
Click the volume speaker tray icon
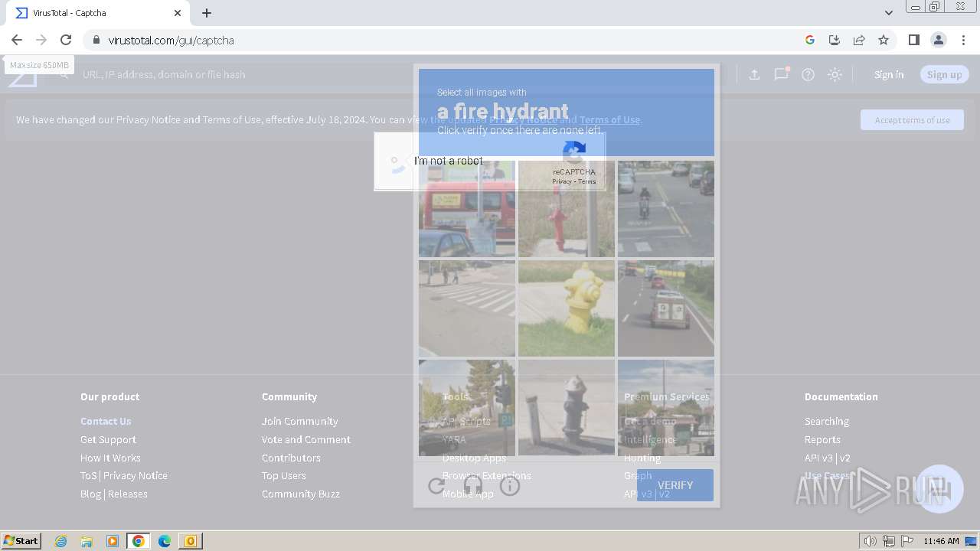[x=871, y=541]
